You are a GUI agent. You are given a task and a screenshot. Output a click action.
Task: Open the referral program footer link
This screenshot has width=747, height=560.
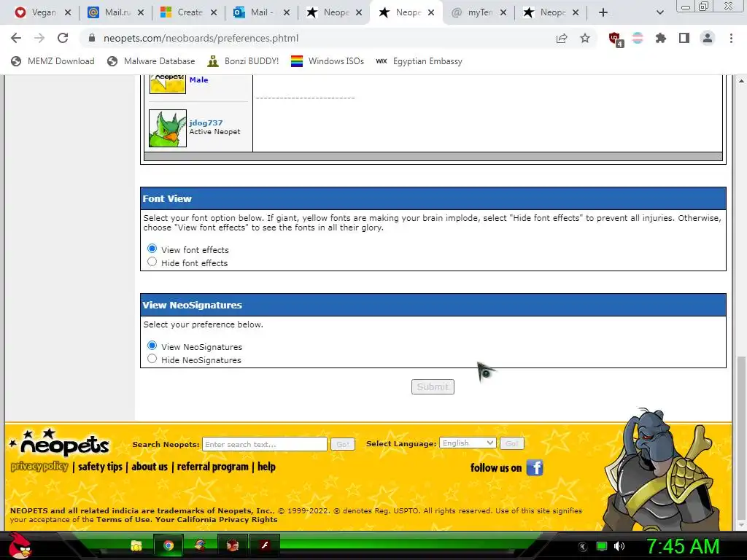click(212, 467)
